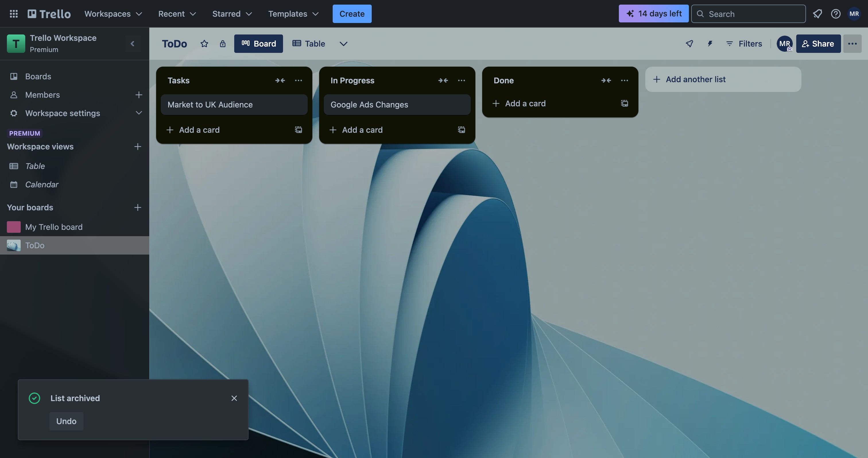Switch to the Board view tab
This screenshot has height=458, width=868.
point(258,43)
